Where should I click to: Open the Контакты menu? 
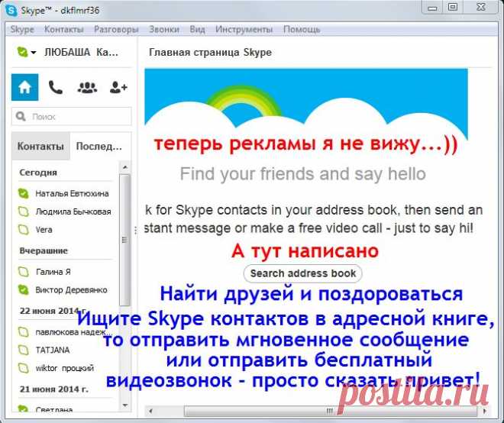point(63,30)
